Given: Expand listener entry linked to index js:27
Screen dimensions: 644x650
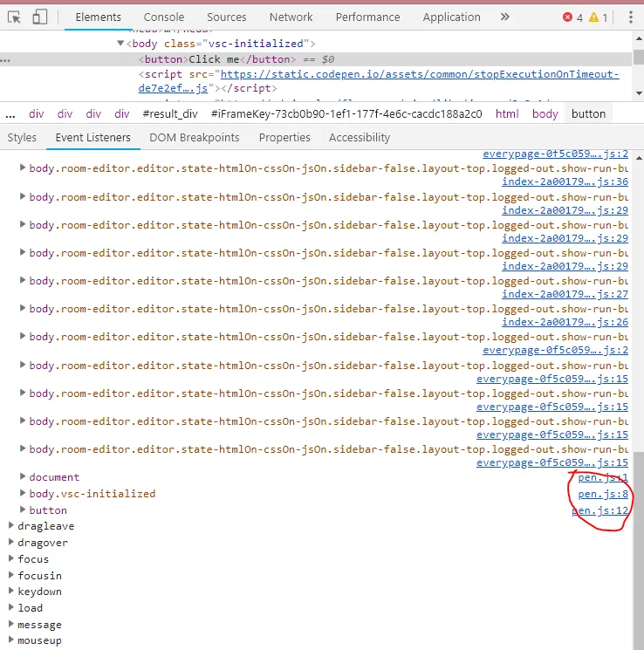Looking at the screenshot, I should [x=23, y=280].
